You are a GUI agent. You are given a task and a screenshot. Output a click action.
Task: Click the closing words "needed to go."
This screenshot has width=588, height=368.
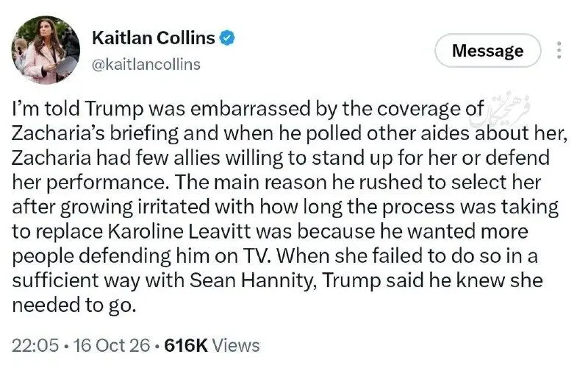point(73,305)
